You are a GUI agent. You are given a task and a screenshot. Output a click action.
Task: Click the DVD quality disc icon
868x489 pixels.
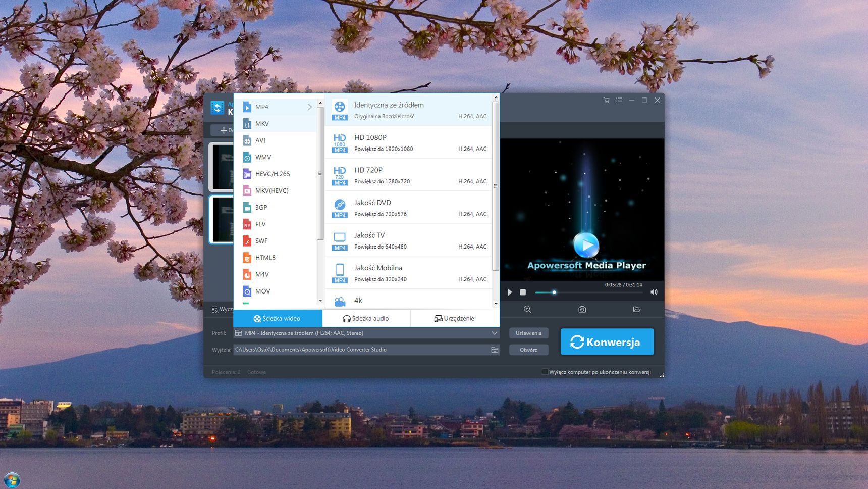point(340,208)
